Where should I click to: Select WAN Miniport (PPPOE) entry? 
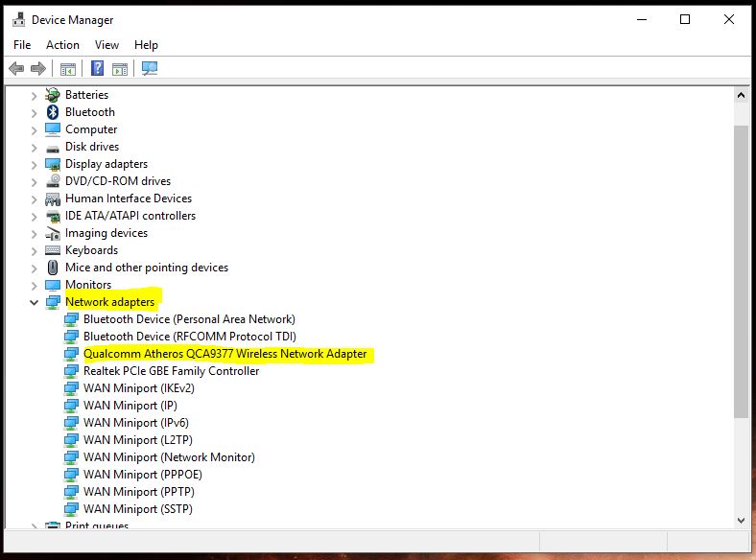click(x=143, y=475)
